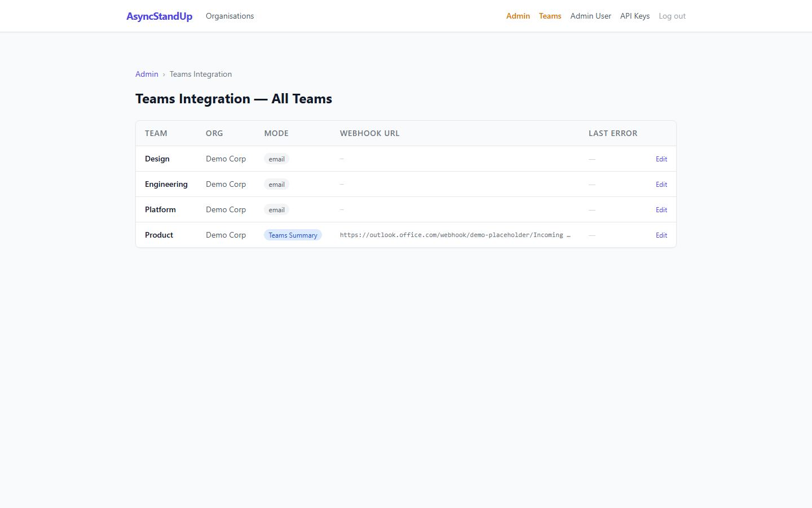Log out of the account
This screenshot has width=812, height=508.
click(672, 16)
